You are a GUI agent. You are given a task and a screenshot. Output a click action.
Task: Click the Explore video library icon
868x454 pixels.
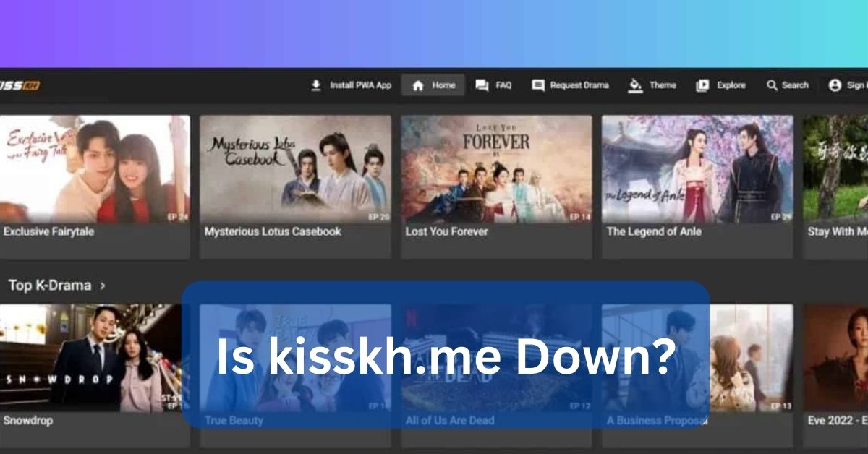[702, 85]
